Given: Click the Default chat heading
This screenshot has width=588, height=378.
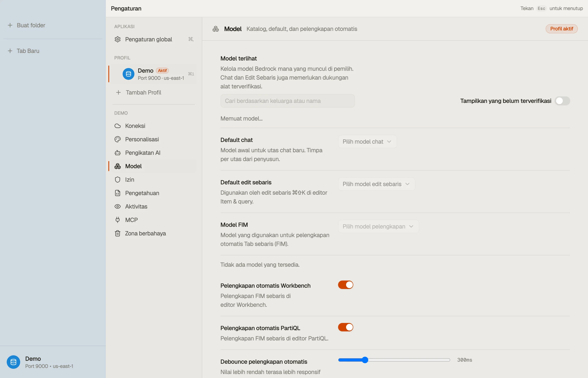Looking at the screenshot, I should pos(237,140).
